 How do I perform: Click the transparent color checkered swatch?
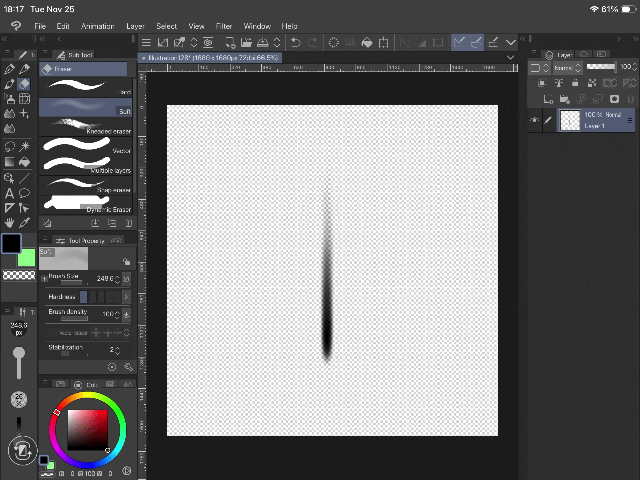click(x=19, y=275)
